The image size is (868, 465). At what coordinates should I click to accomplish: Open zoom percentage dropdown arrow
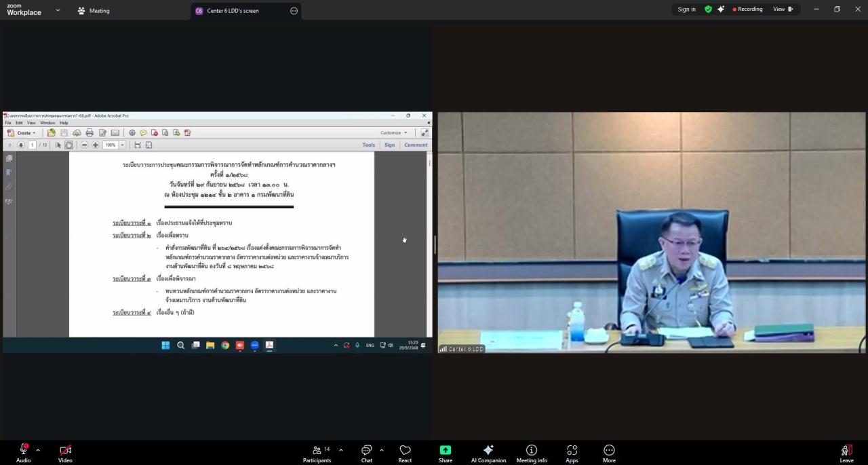tap(123, 145)
